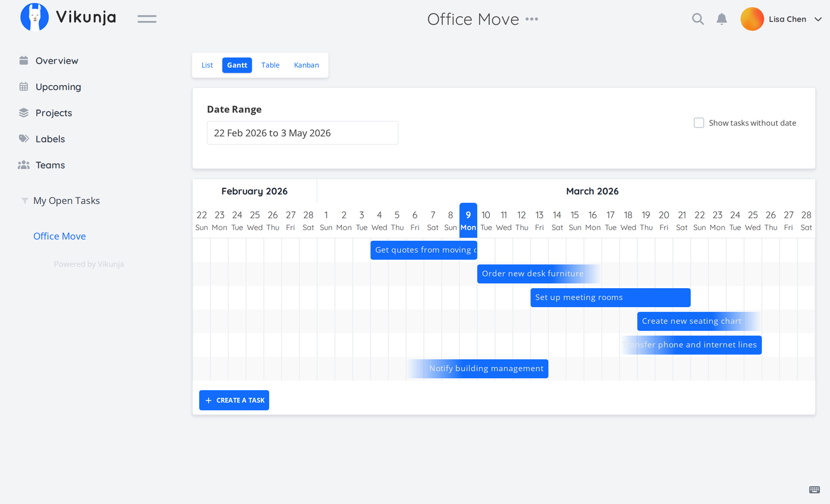
Task: Open Overview from the sidebar
Action: click(56, 60)
